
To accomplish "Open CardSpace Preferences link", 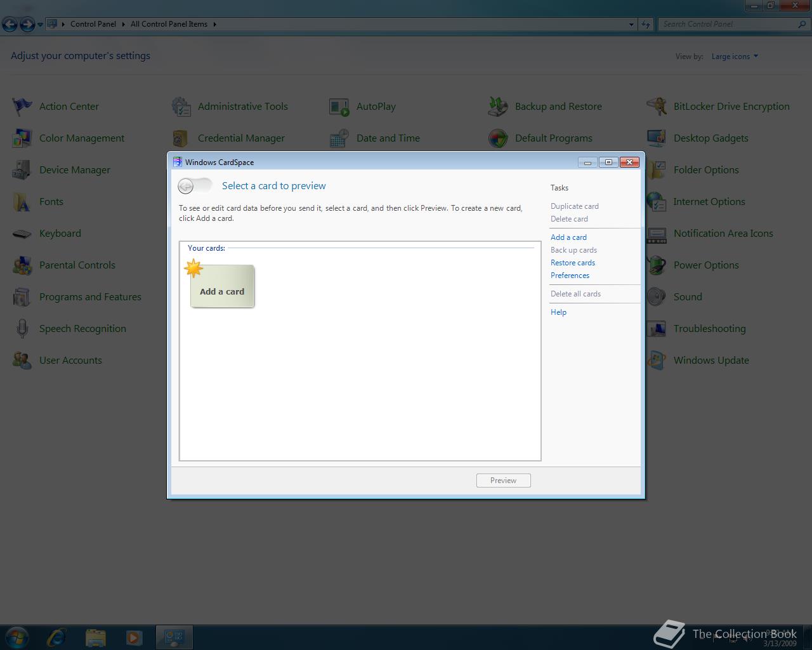I will (570, 275).
